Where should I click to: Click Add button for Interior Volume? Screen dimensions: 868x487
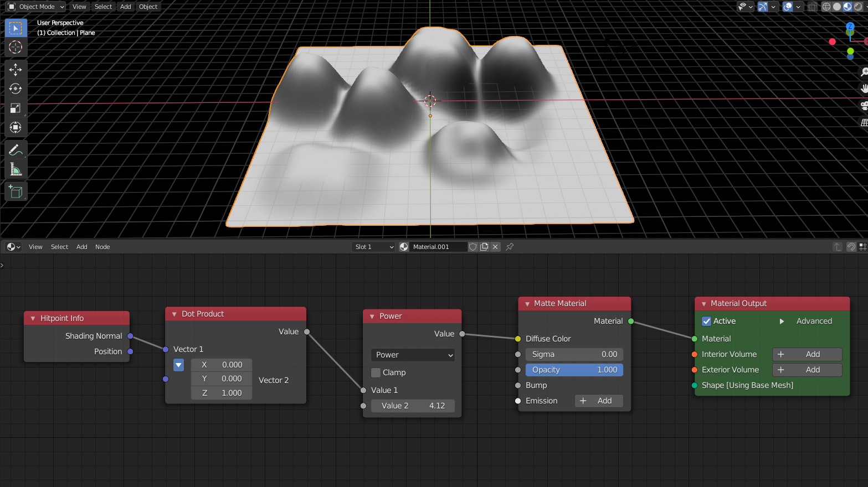coord(807,354)
